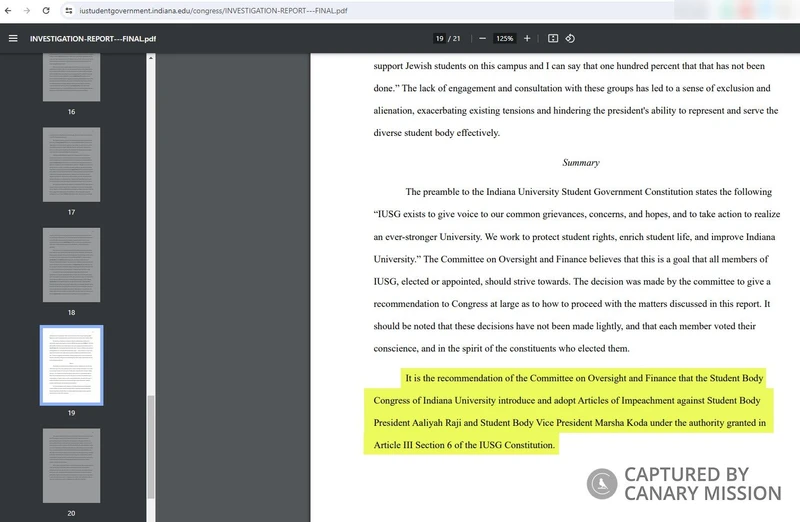
Task: Click the browser back arrow
Action: click(10, 10)
